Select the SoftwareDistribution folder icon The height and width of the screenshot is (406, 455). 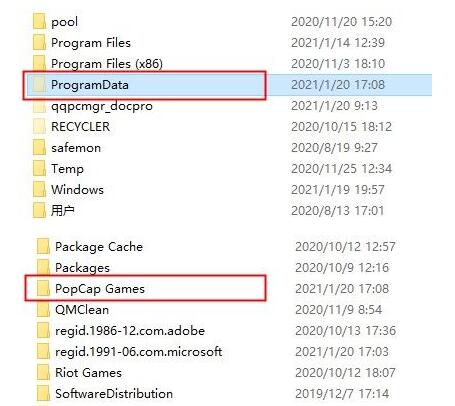point(43,393)
